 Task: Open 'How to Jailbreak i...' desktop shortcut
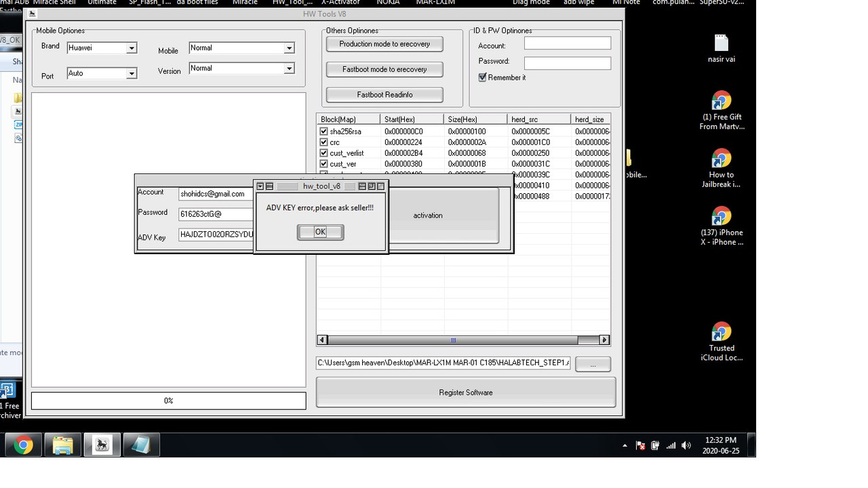point(722,168)
